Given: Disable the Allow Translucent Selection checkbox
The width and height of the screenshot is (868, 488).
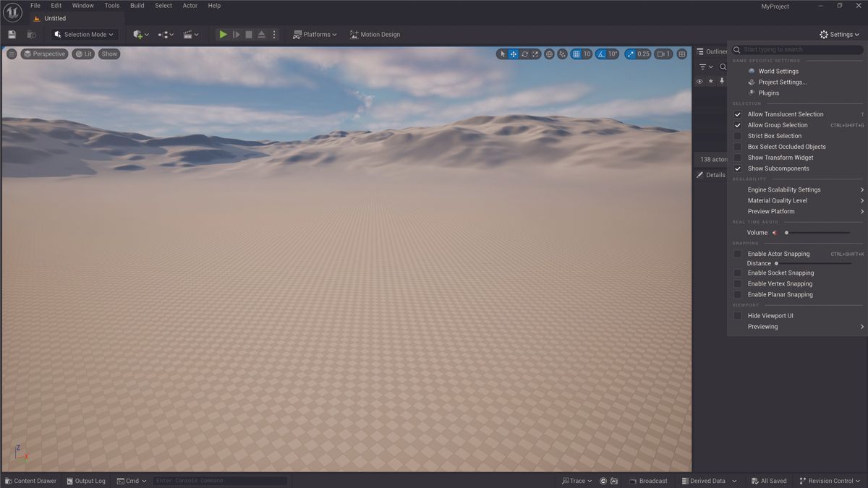Looking at the screenshot, I should [738, 114].
